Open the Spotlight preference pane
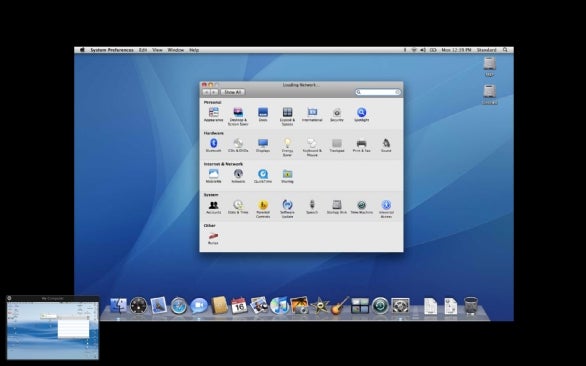The width and height of the screenshot is (586, 366). (x=361, y=114)
